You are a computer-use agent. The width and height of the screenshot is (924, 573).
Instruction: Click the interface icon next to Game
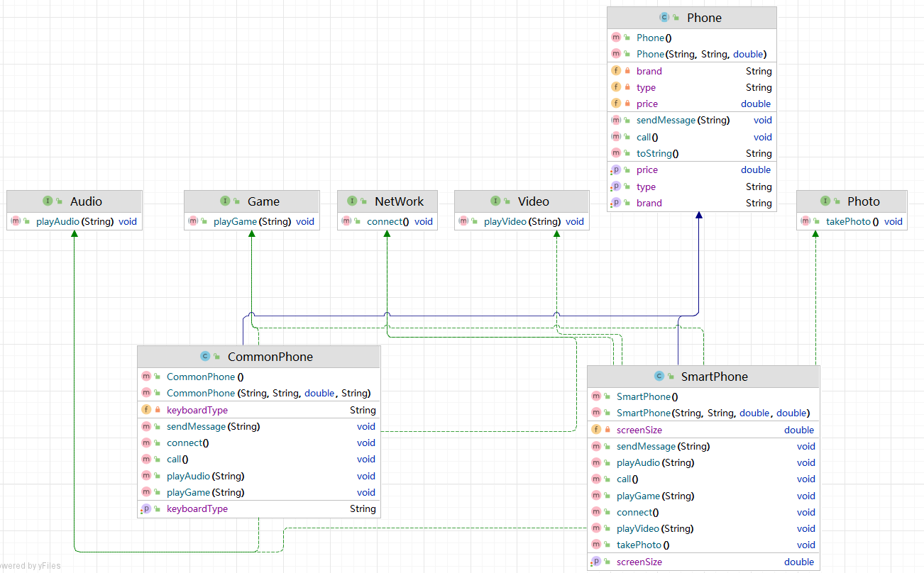(225, 201)
